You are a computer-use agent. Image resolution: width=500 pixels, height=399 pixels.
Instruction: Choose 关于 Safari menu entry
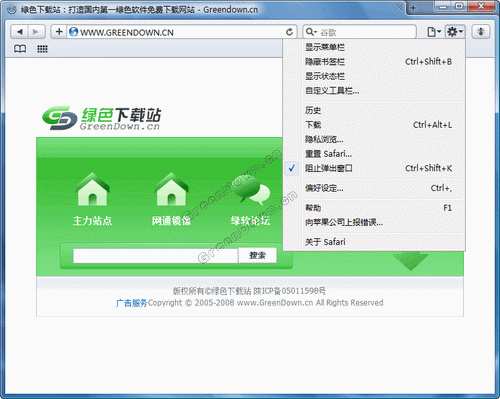point(374,242)
